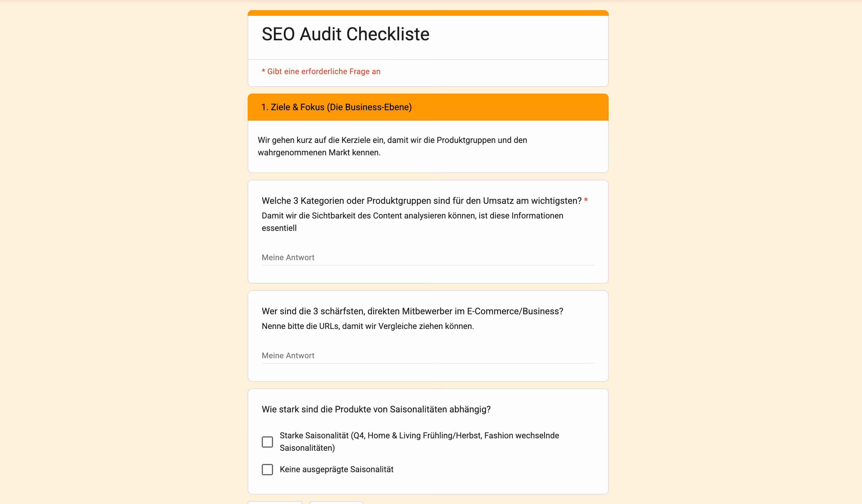Click the second partially visible button below the form
The width and height of the screenshot is (862, 504).
pos(336,503)
